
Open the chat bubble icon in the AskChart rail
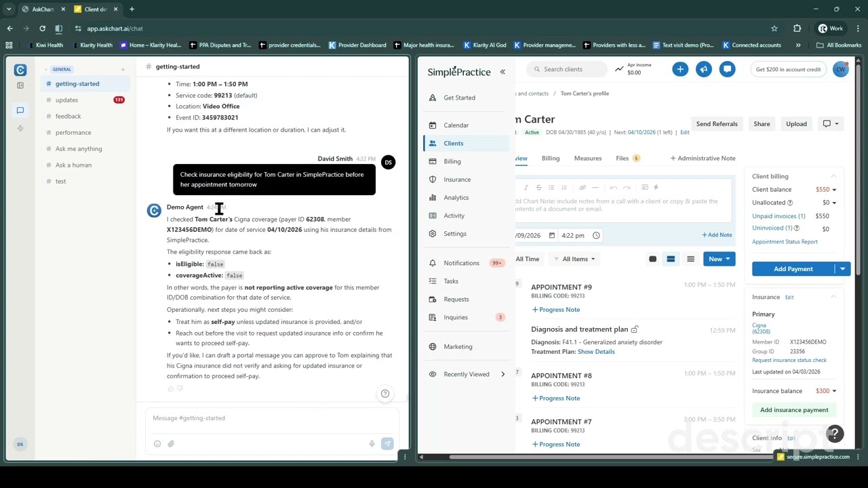20,110
